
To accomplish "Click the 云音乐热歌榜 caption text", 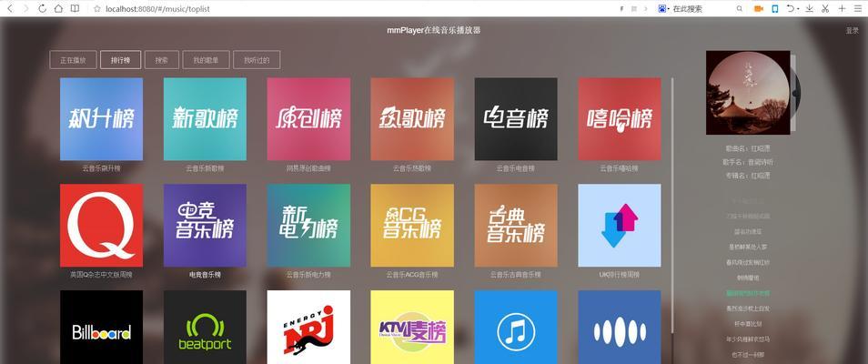I will (412, 167).
